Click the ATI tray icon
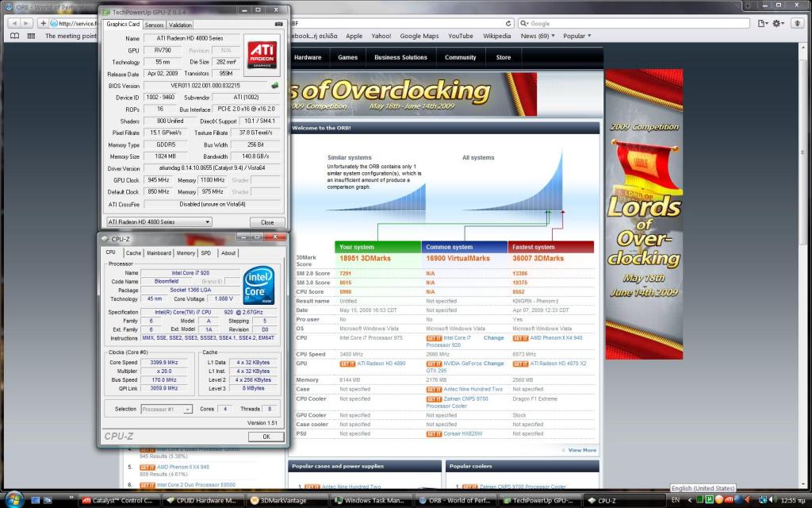Viewport: 812px width, 508px height. (728, 500)
